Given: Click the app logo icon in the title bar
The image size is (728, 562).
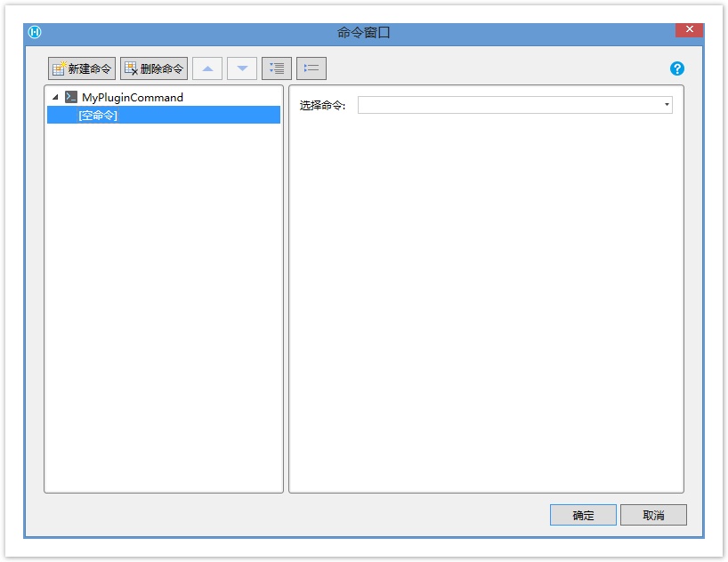Looking at the screenshot, I should click(x=35, y=32).
